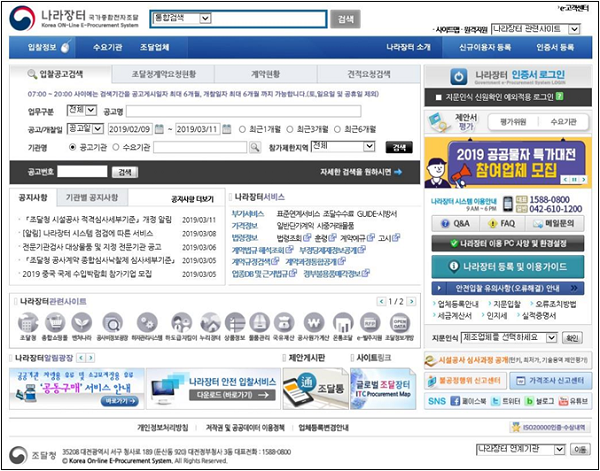
Task: Open the 업무구분 전체 dropdown
Action: click(82, 111)
